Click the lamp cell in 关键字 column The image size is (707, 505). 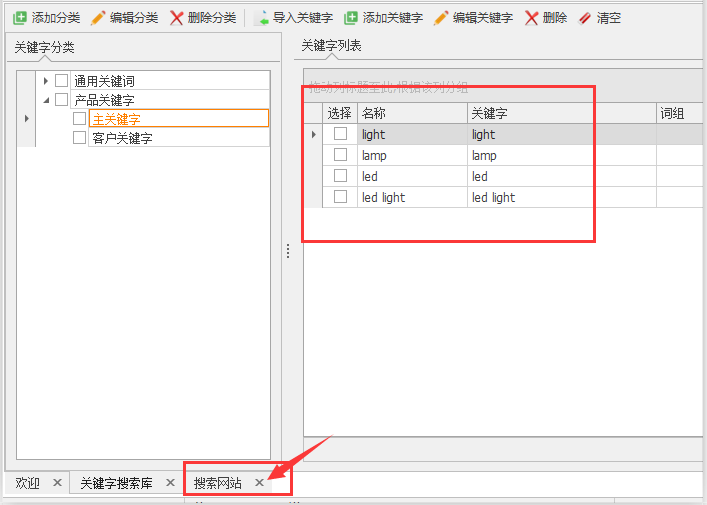pos(562,155)
